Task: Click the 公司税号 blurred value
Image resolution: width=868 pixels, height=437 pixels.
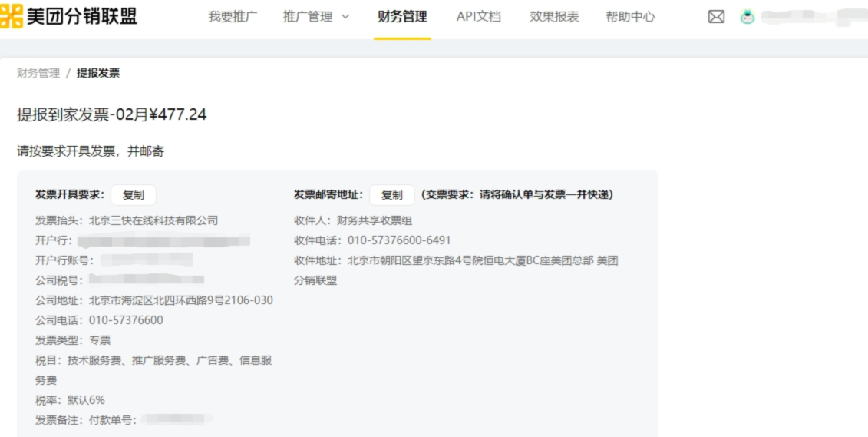Action: [146, 279]
